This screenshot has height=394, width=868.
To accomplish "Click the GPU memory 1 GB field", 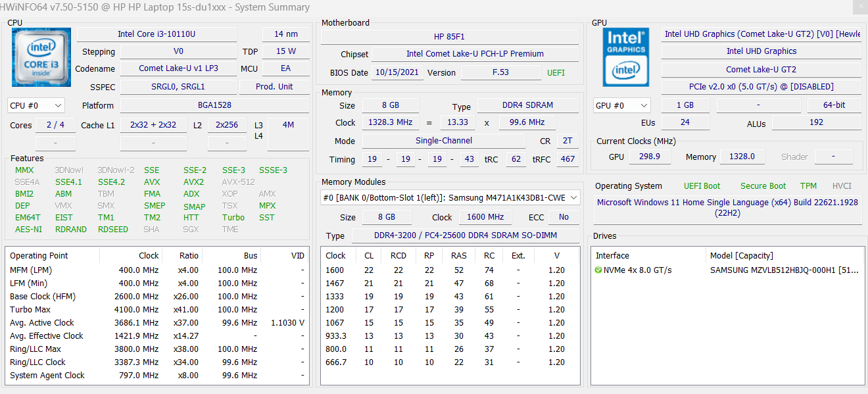I will pyautogui.click(x=685, y=105).
